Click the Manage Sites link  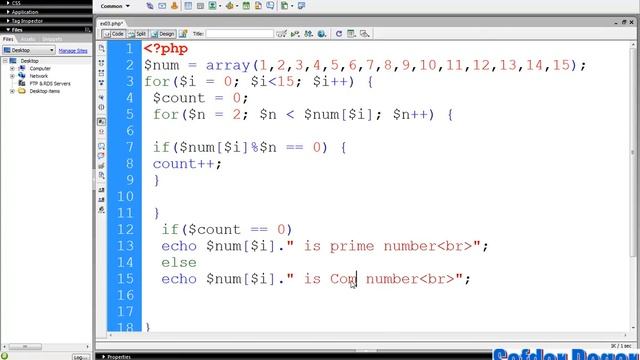[x=73, y=51]
